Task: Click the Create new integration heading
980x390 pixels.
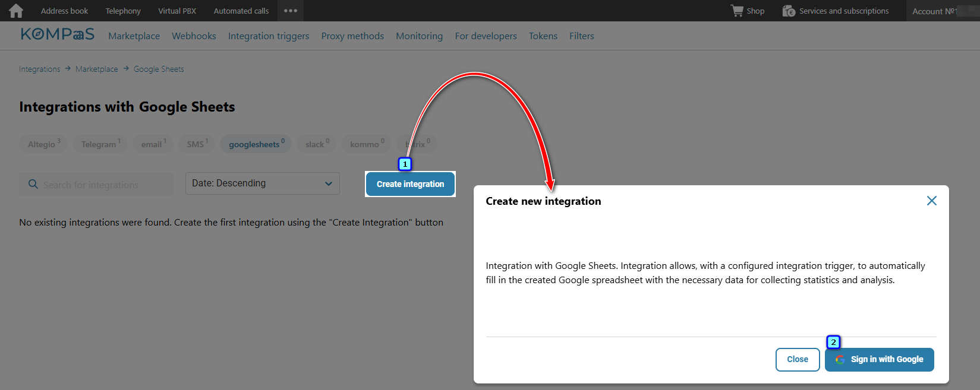Action: click(543, 201)
